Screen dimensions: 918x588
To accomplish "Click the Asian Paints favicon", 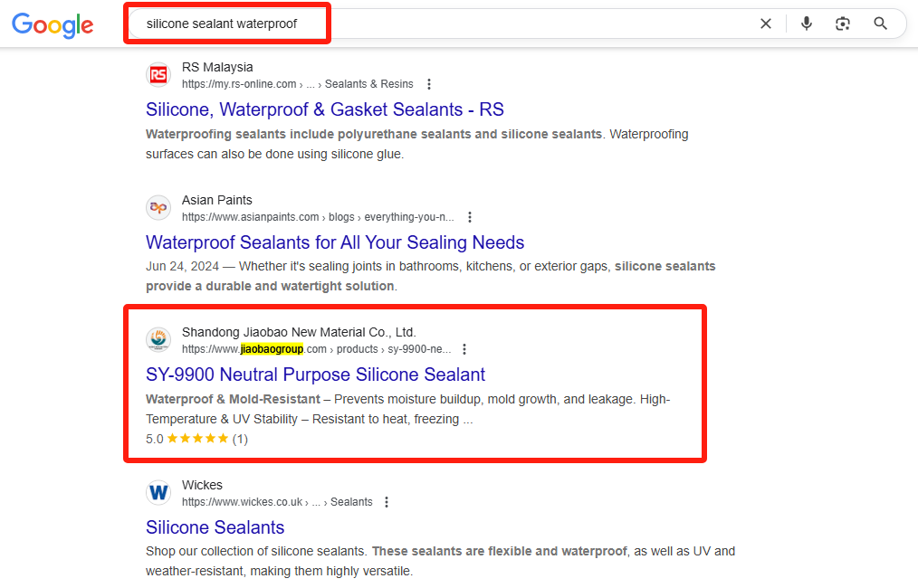I will [x=158, y=208].
